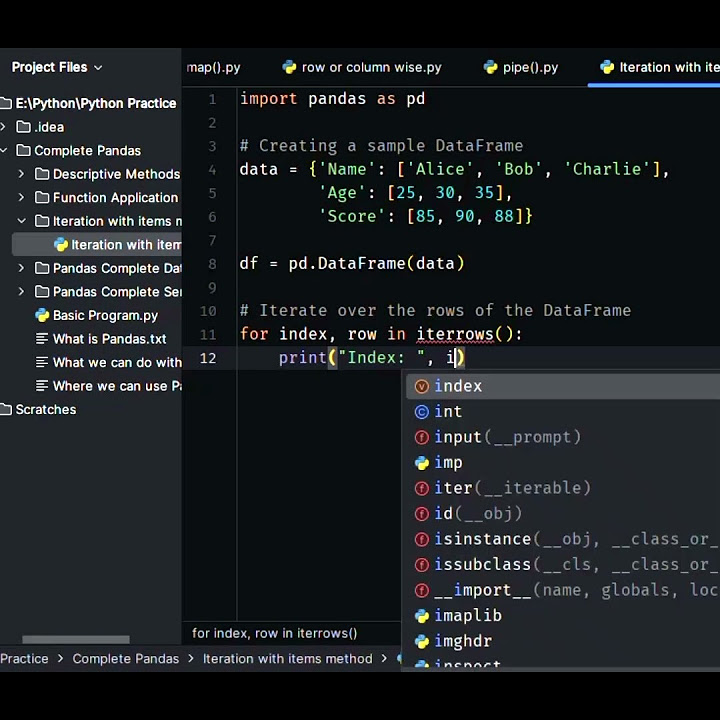Choose the imghdr suggestion

(563, 641)
